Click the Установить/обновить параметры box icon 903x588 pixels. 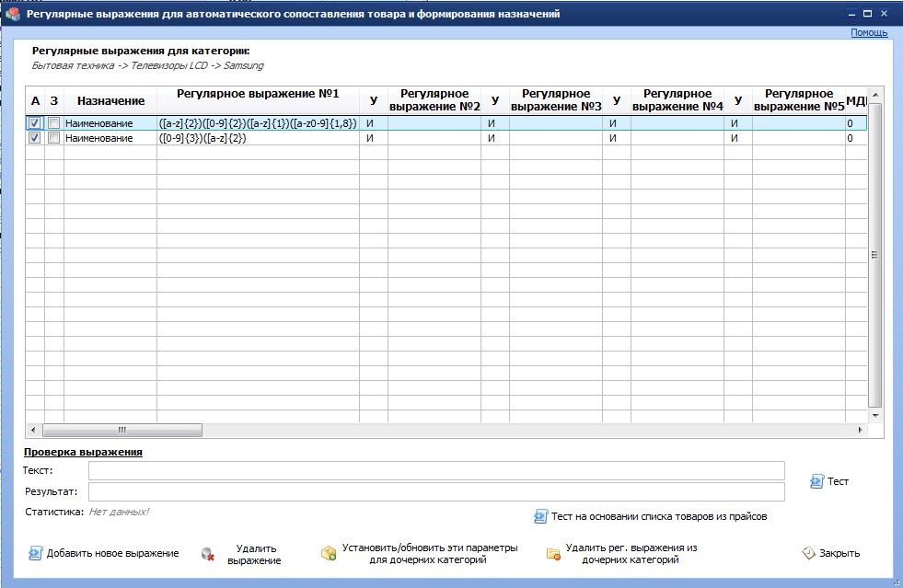(329, 553)
